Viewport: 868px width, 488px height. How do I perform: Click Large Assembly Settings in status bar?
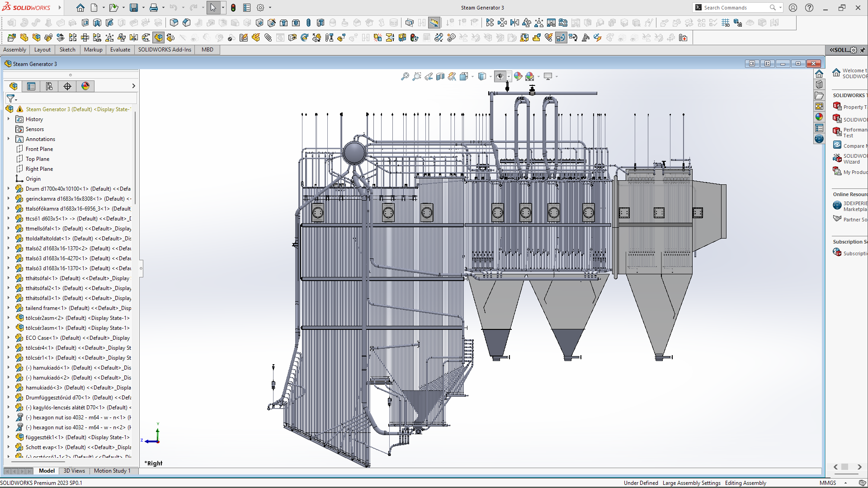click(x=691, y=483)
